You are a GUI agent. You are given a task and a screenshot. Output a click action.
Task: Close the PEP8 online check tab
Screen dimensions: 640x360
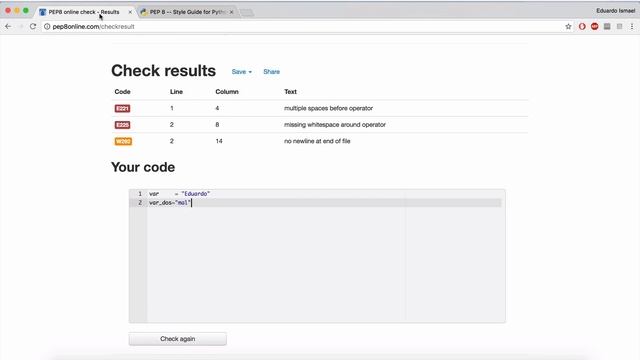130,12
